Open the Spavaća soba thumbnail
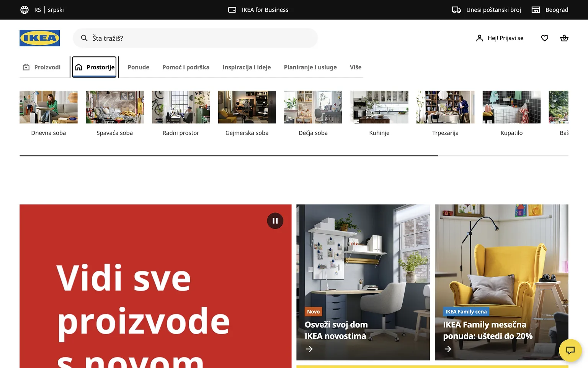The height and width of the screenshot is (368, 588). tap(115, 107)
